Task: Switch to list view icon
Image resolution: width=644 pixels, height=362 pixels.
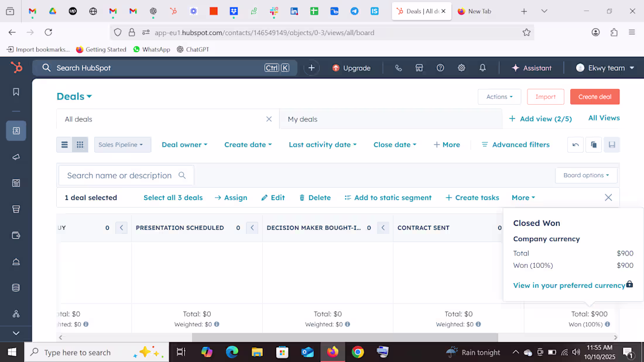Action: pyautogui.click(x=64, y=144)
